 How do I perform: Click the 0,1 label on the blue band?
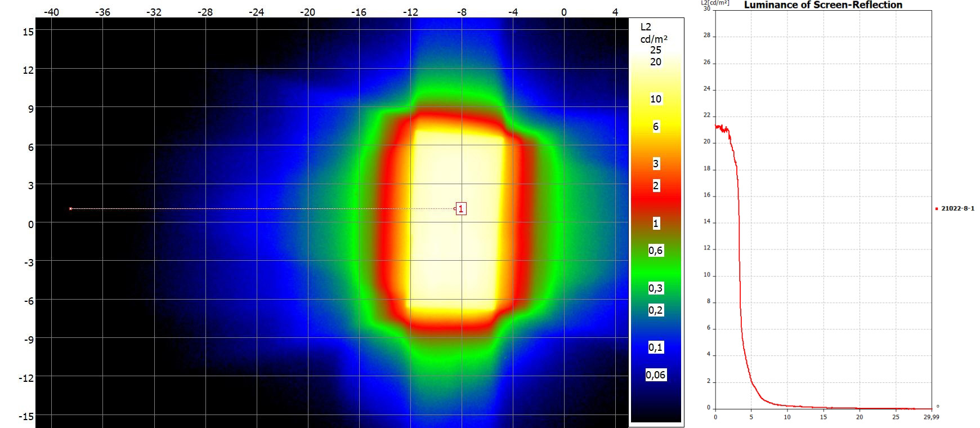[x=655, y=347]
